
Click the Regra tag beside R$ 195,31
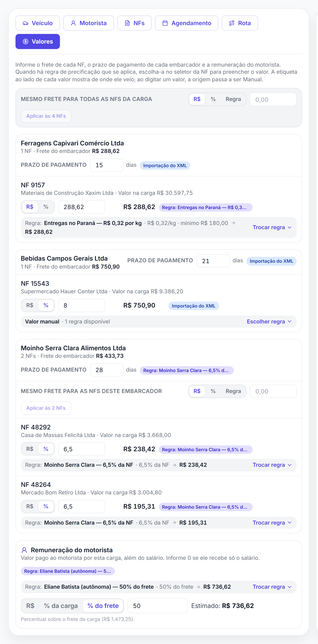(206, 507)
